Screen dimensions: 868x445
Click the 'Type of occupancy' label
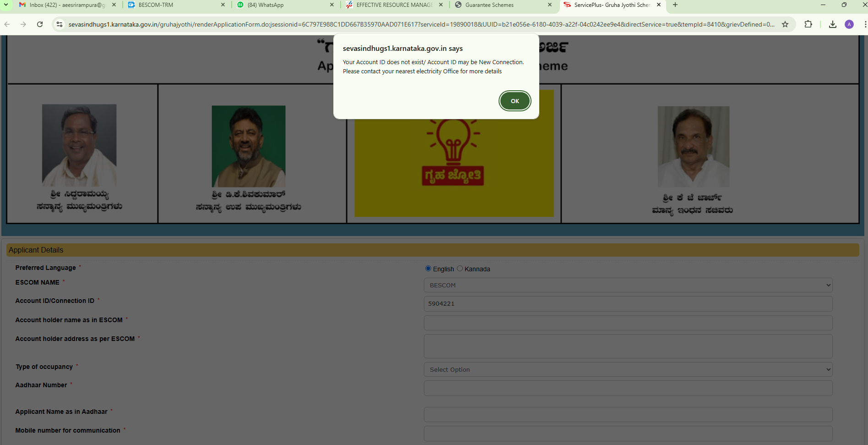[x=44, y=367]
